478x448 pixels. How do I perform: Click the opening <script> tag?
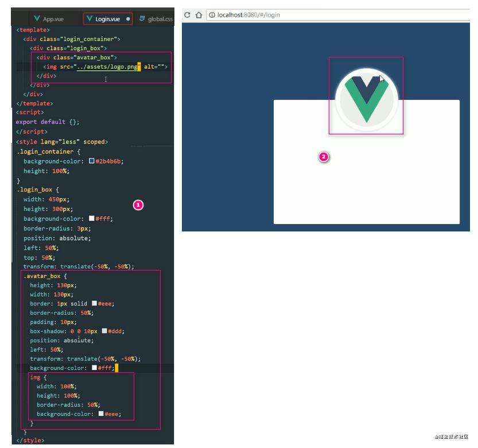(30, 113)
